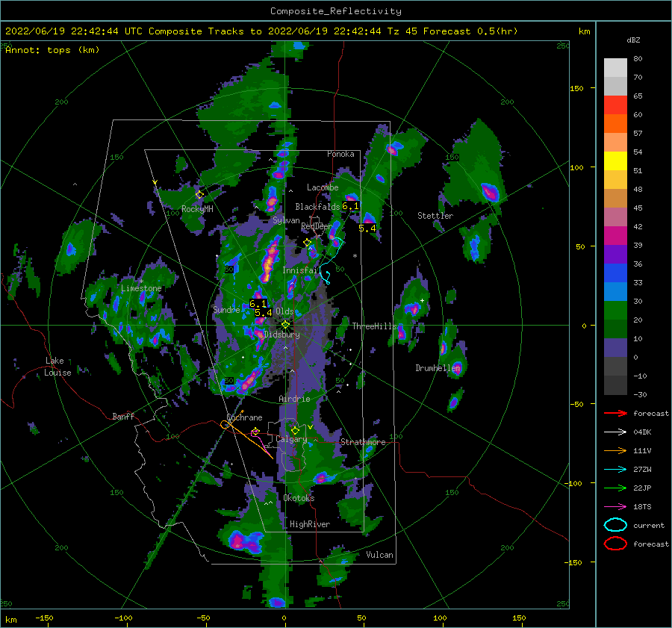
Task: Click the Innisfail city label
Action: [300, 270]
